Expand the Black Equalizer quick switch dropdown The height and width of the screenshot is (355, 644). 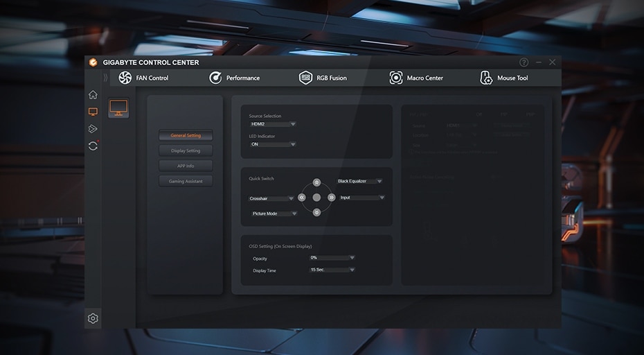tap(360, 181)
